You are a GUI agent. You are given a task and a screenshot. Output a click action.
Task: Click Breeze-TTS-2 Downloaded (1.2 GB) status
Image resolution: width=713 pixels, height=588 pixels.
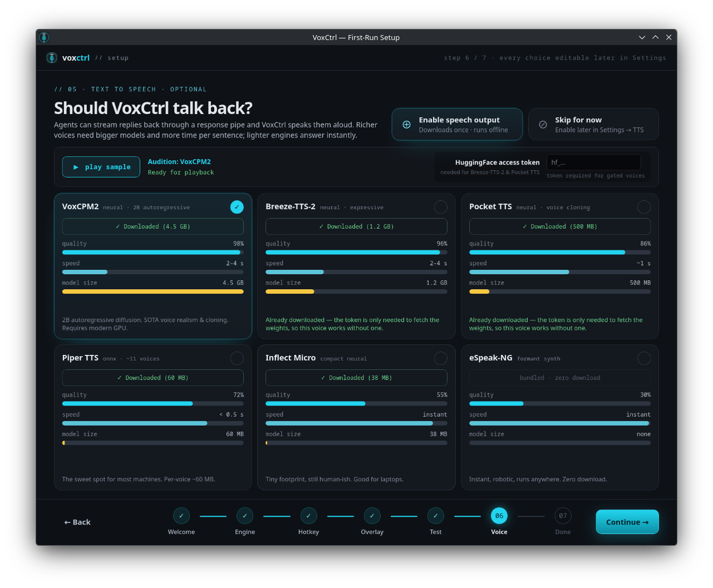click(x=356, y=226)
